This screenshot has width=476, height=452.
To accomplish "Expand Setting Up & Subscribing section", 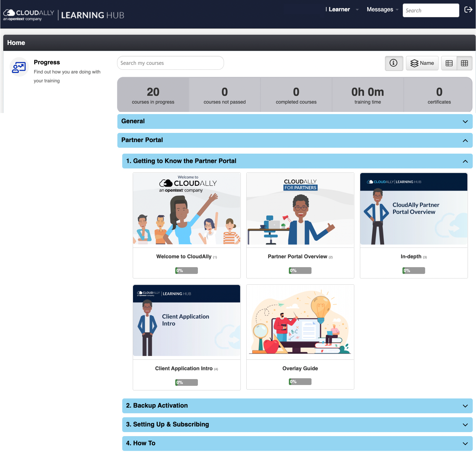I will pyautogui.click(x=297, y=425).
